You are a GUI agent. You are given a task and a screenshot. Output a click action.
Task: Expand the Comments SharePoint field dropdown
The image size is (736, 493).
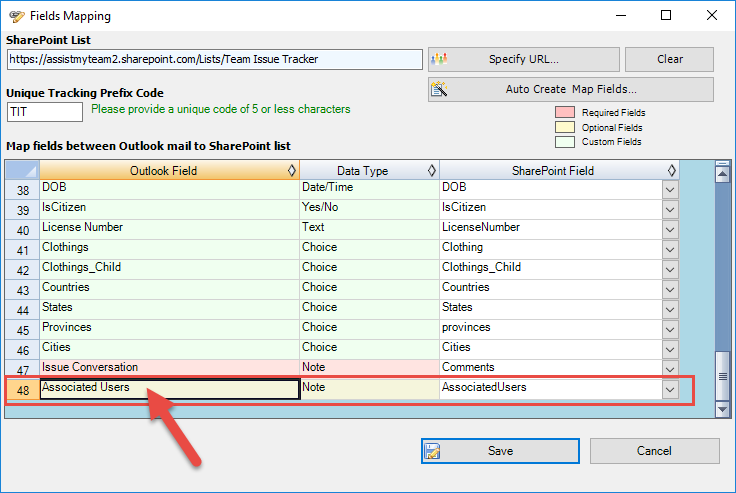[670, 368]
